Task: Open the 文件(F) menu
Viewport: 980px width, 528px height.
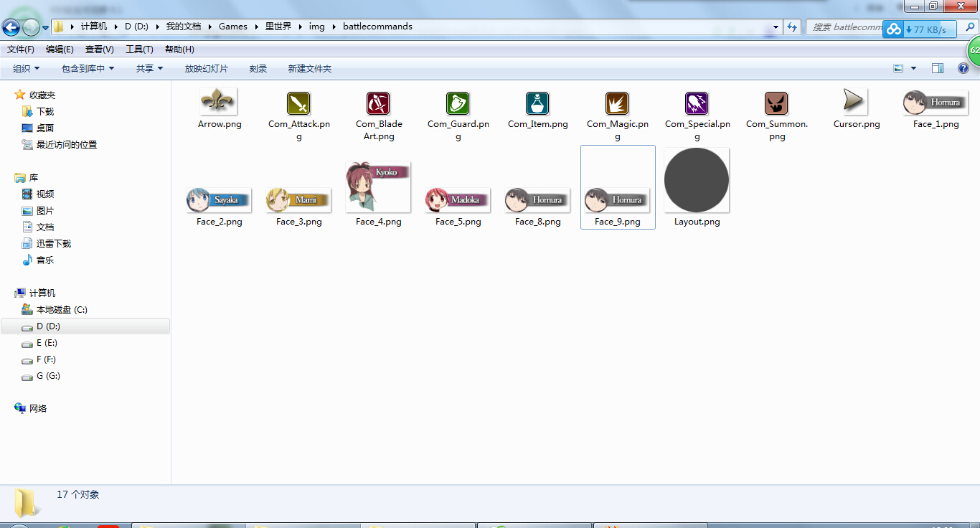Action: [x=21, y=49]
